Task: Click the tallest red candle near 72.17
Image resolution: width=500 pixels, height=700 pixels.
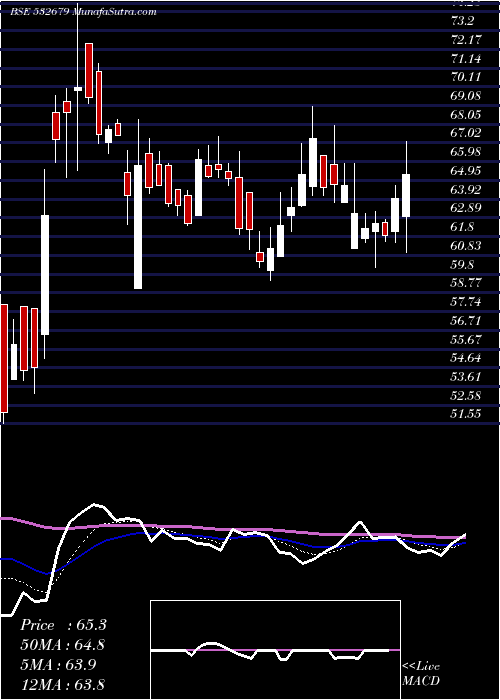Action: pos(89,71)
